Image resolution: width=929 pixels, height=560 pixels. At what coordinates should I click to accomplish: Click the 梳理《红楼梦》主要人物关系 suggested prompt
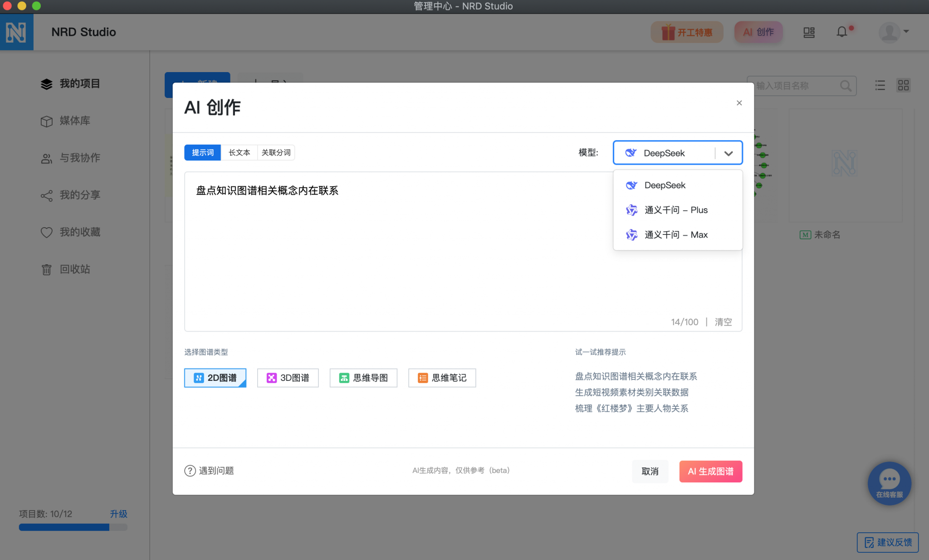[x=631, y=408]
